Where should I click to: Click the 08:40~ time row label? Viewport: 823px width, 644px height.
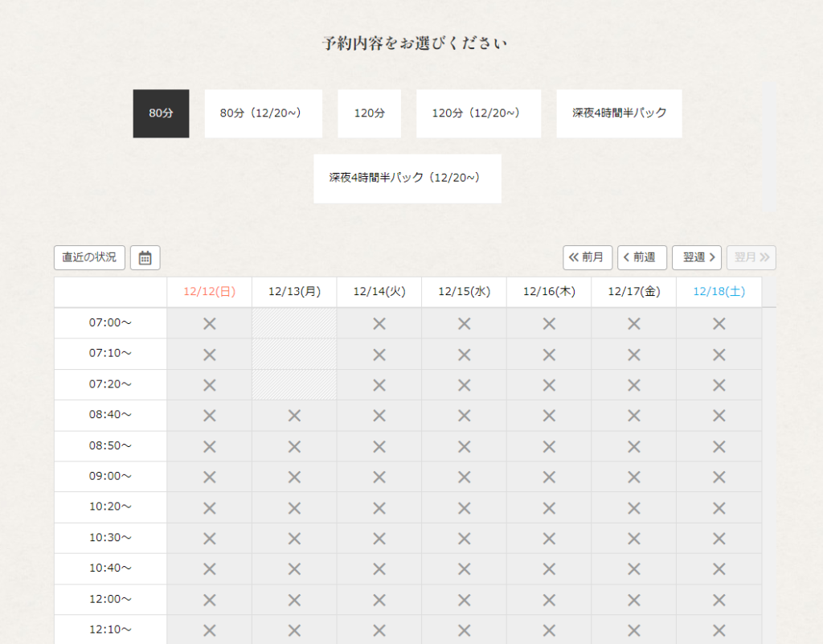click(x=110, y=415)
